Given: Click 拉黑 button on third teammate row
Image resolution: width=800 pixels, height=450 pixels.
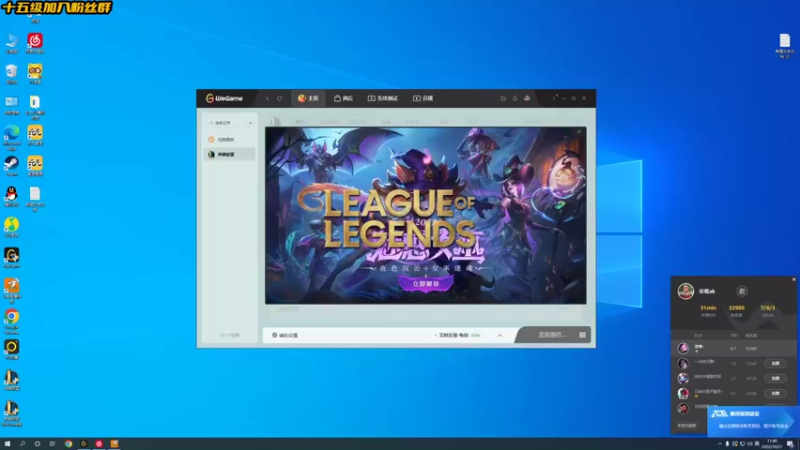Looking at the screenshot, I should coord(776,378).
